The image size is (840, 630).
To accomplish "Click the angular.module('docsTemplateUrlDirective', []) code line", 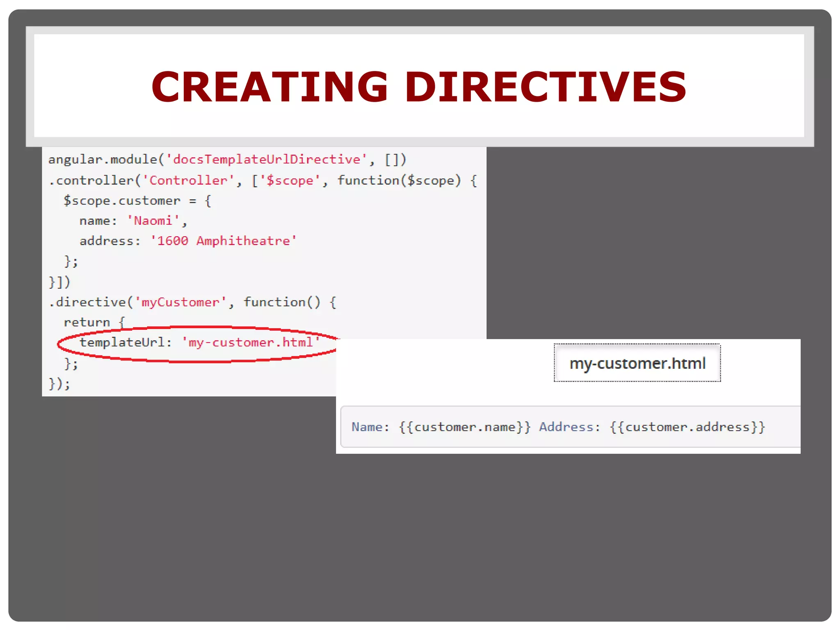I will (x=227, y=160).
